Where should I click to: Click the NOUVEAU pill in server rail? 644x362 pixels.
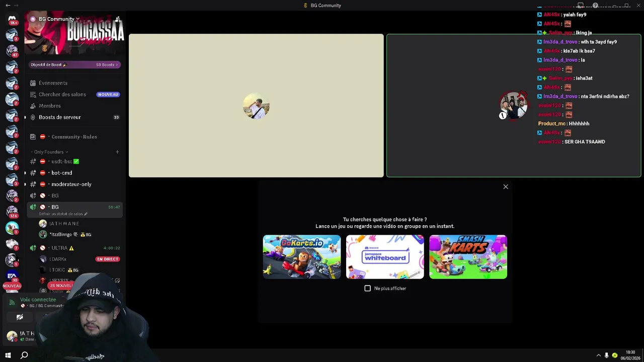click(12, 286)
